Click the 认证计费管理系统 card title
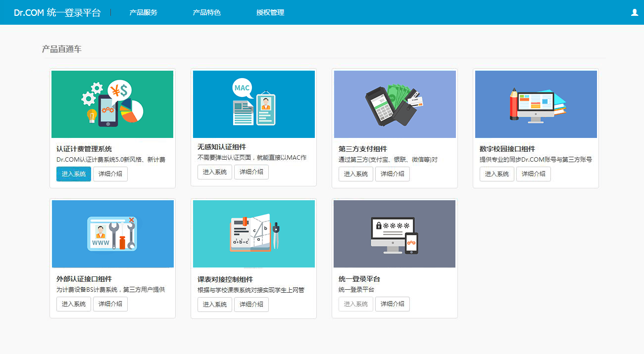This screenshot has width=644, height=354. pos(84,149)
